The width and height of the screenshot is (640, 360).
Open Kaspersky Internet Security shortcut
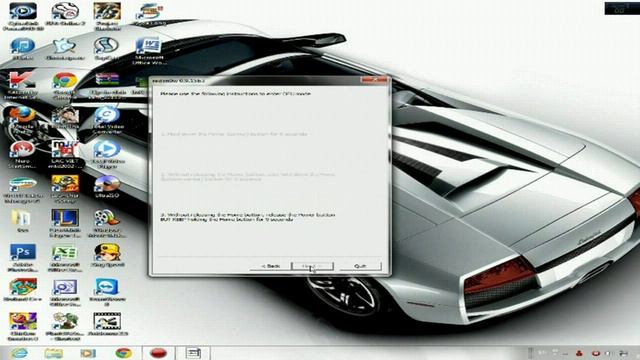22,85
